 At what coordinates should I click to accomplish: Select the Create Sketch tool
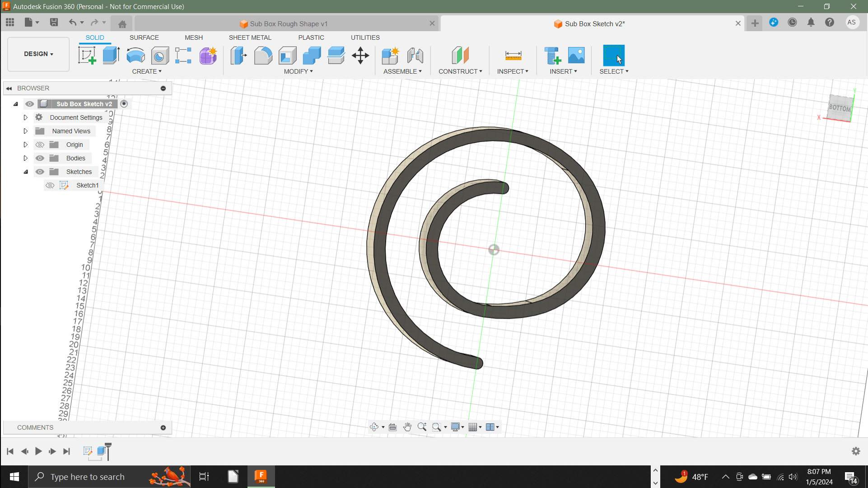(x=87, y=56)
